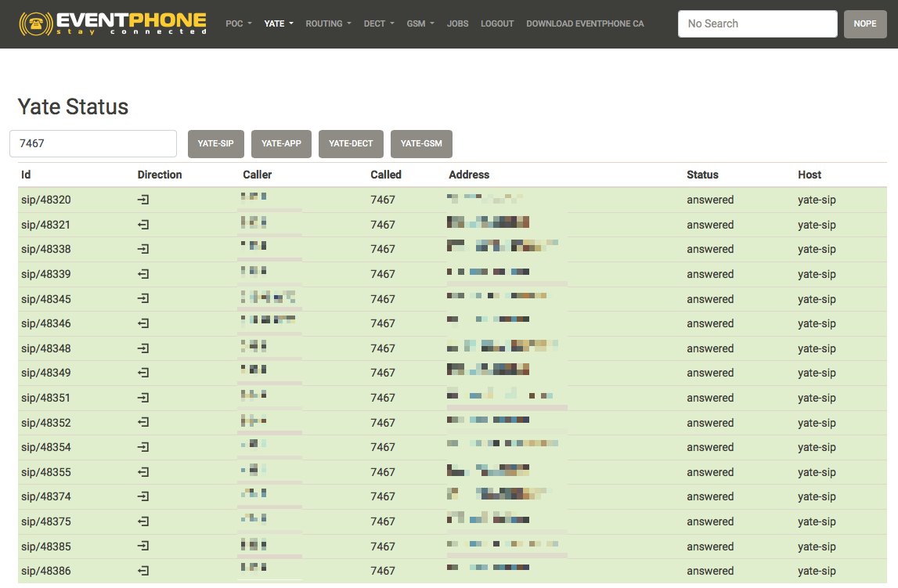Click direction icon in sip/48352 row
Image resolution: width=898 pixels, height=588 pixels.
point(143,423)
